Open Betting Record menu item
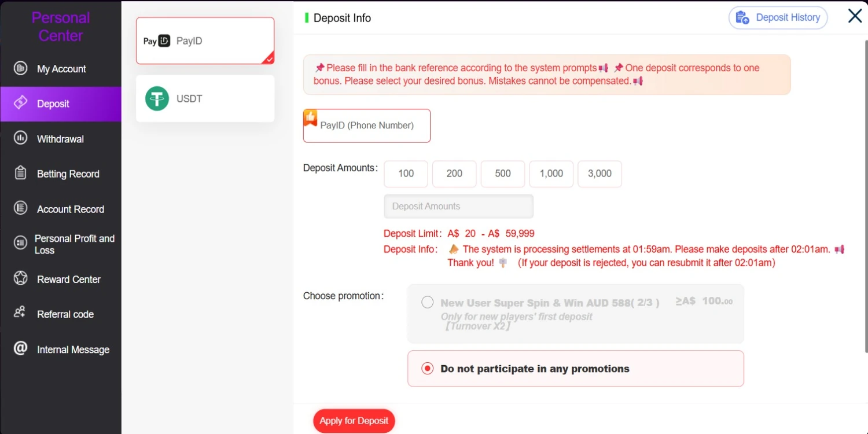Screen dimensions: 868x434 (x=61, y=174)
